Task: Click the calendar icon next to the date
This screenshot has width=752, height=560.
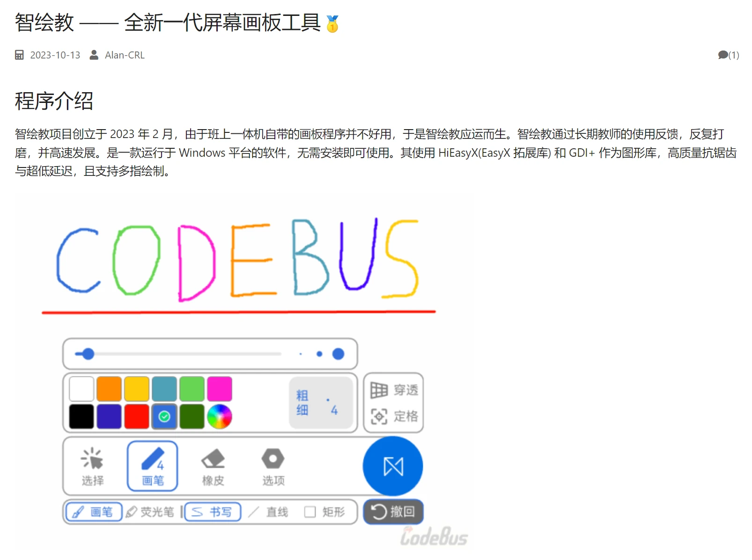Action: click(x=19, y=55)
